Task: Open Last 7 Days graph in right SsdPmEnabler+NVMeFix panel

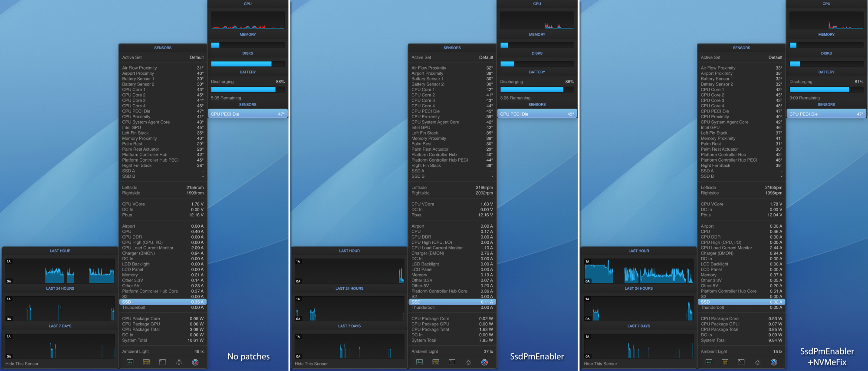Action: click(639, 346)
